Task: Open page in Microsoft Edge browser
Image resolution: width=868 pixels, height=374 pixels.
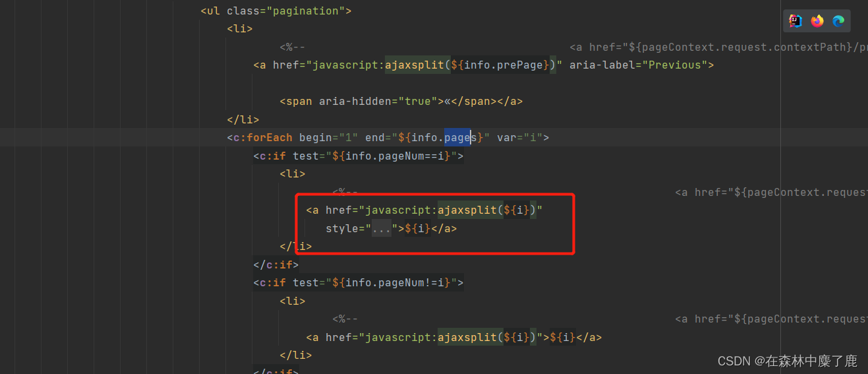Action: 838,21
